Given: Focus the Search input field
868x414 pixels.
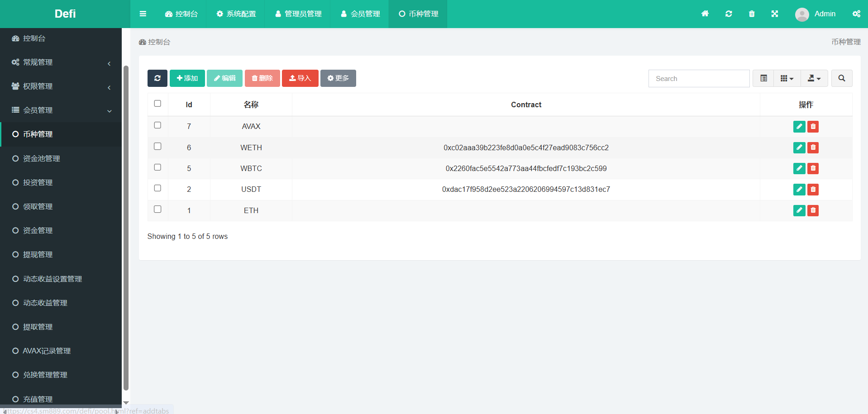Looking at the screenshot, I should (x=698, y=79).
